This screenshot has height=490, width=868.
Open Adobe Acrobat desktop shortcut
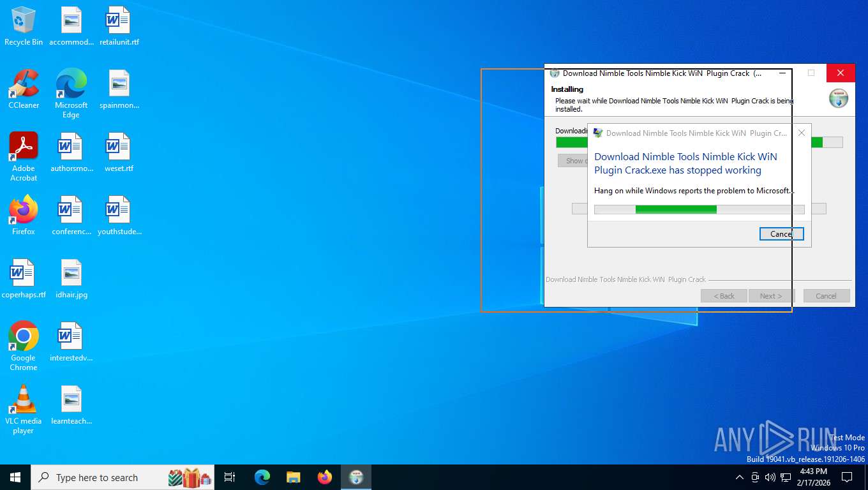[24, 157]
